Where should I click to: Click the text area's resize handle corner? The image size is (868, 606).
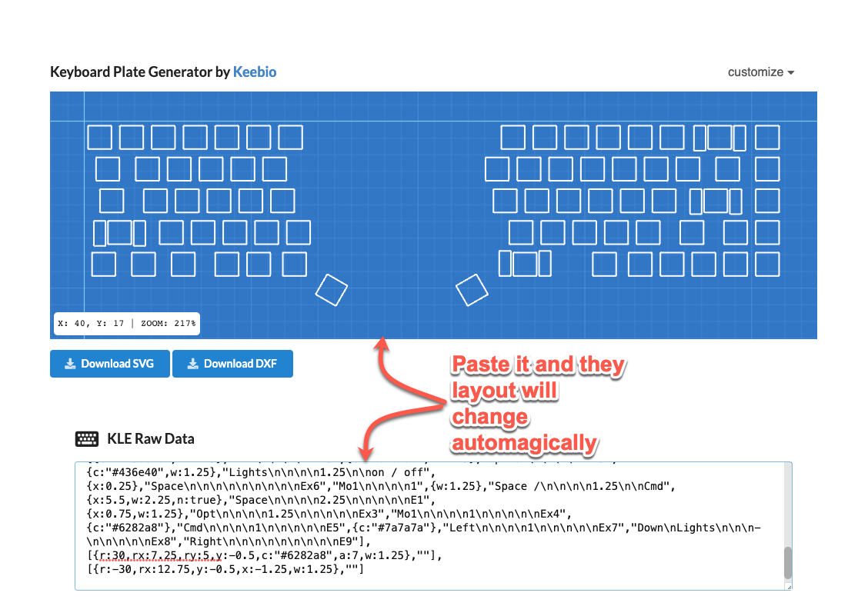tap(787, 586)
